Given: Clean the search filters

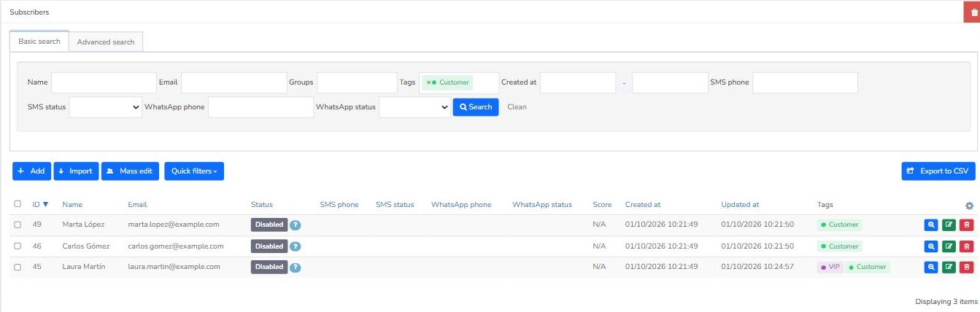Looking at the screenshot, I should pos(517,107).
